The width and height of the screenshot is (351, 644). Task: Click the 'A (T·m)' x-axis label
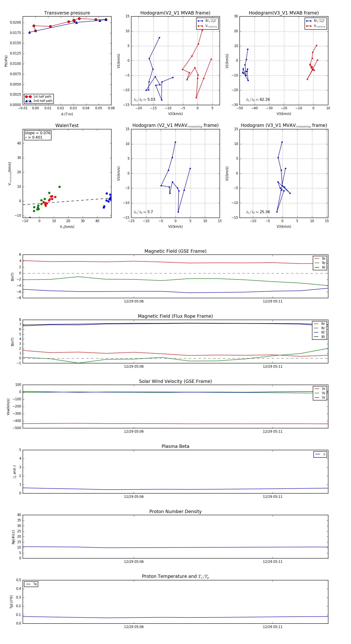click(x=67, y=114)
